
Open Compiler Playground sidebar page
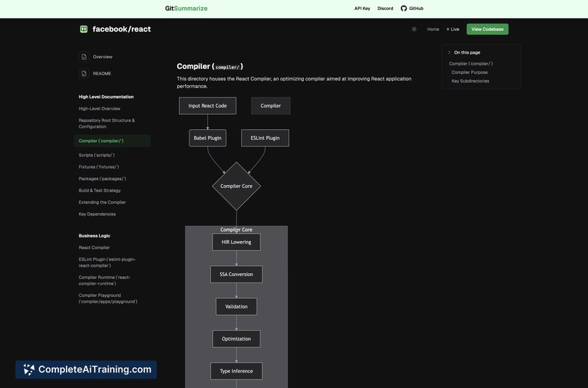click(x=108, y=298)
